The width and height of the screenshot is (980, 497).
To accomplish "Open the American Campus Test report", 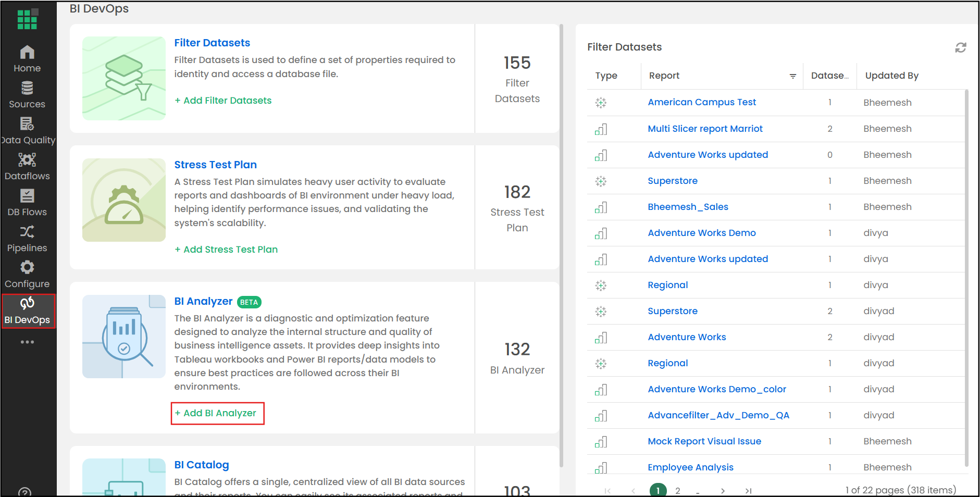I will coord(701,102).
